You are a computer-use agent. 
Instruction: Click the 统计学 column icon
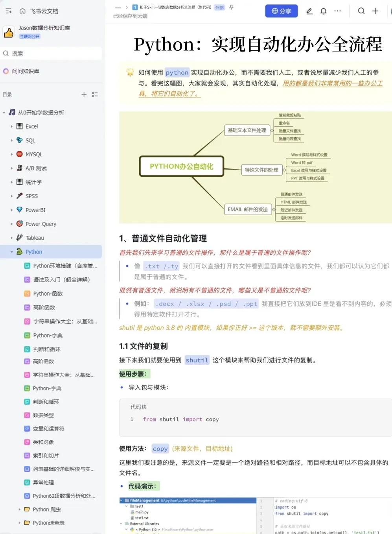point(19,182)
